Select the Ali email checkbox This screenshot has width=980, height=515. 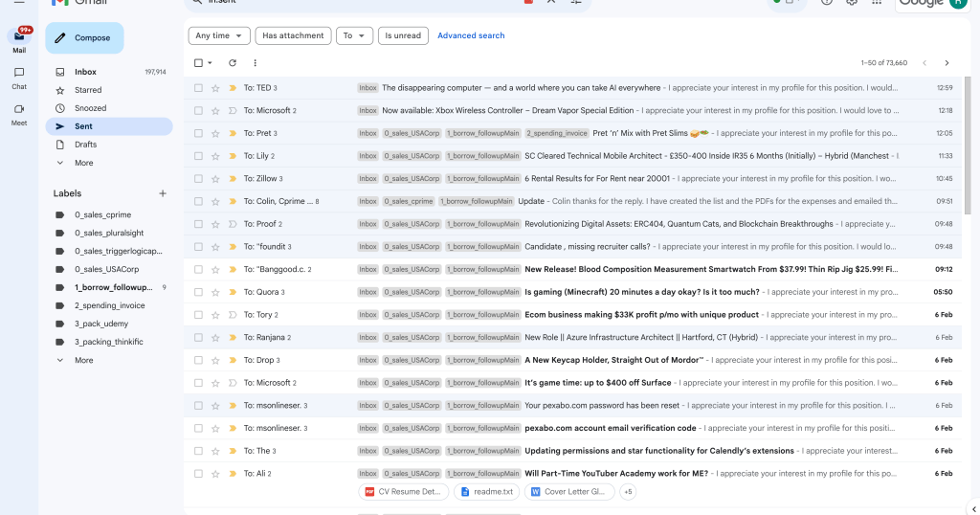coord(198,474)
